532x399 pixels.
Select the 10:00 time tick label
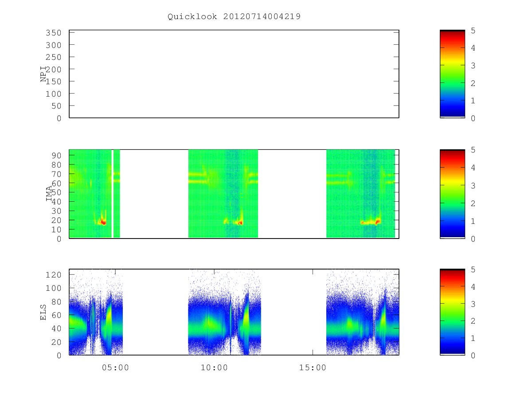[214, 368]
